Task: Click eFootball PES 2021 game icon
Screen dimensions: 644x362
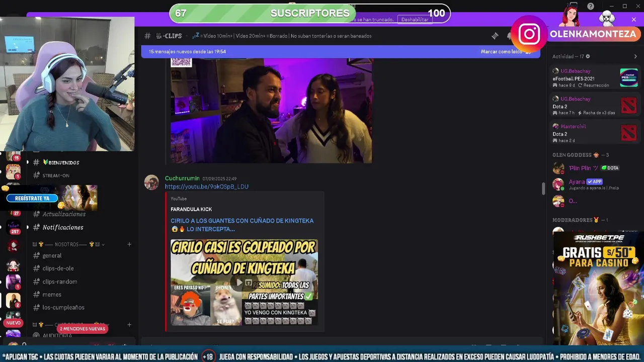Action: [628, 77]
